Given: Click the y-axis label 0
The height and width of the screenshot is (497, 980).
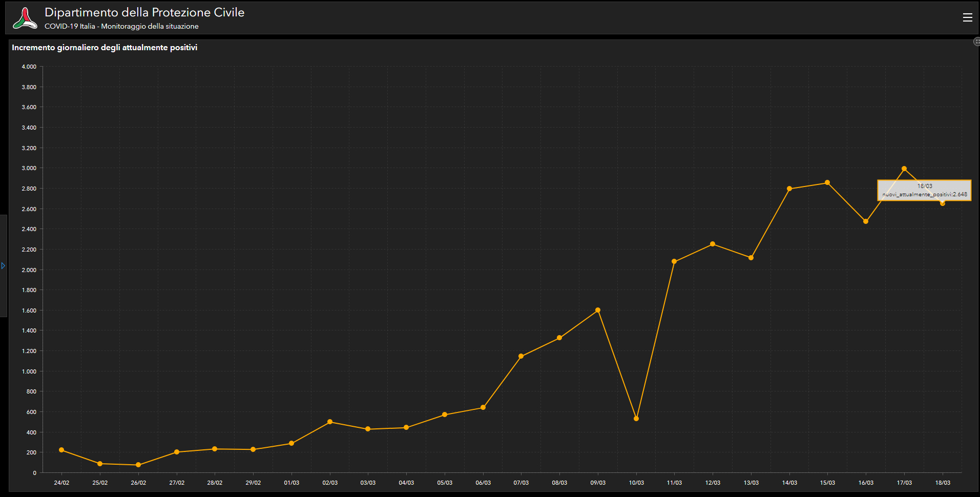Looking at the screenshot, I should (35, 473).
